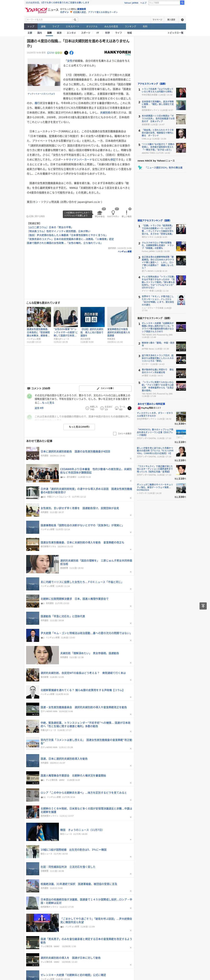Open the 250 comments count icon

[51, 53]
